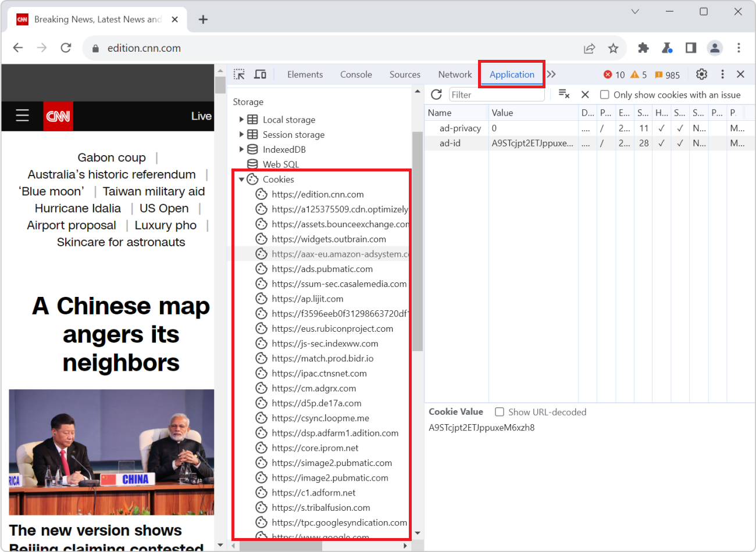Screen dimensions: 756x552
Task: Open the Extensions puzzle icon
Action: coord(643,48)
